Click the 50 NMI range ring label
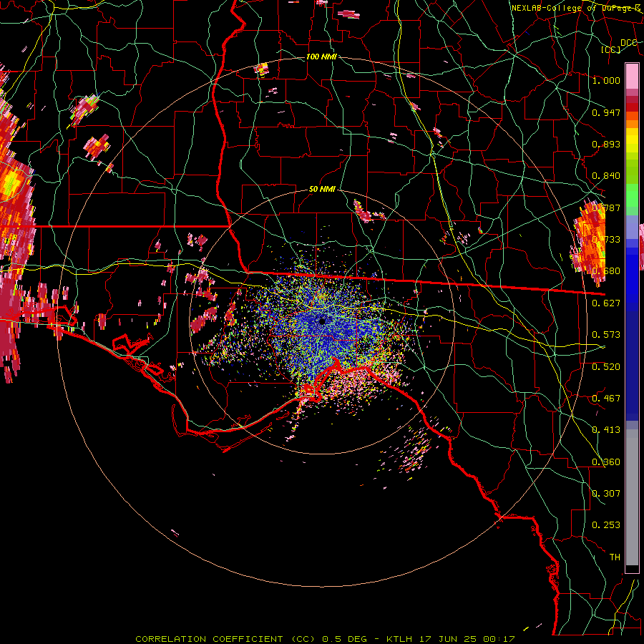This screenshot has height=644, width=644. tap(322, 189)
